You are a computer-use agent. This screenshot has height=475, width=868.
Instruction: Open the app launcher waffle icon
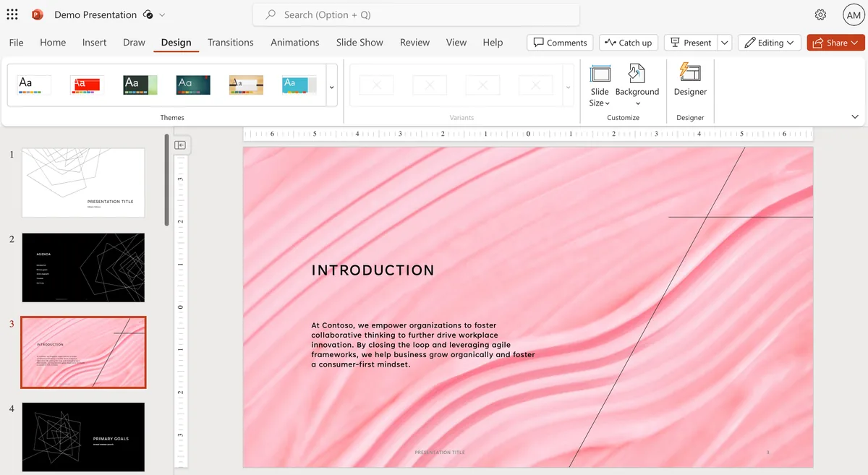click(12, 14)
